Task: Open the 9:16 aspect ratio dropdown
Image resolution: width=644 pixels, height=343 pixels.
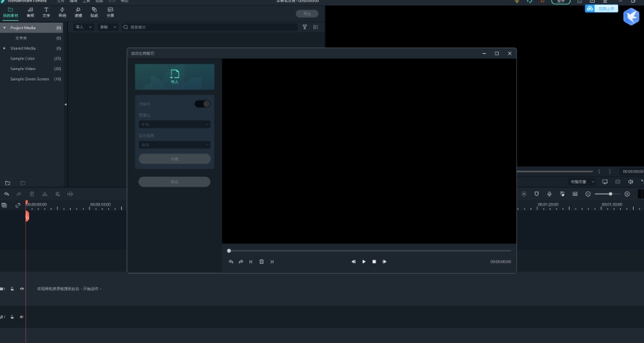Action: pos(174,124)
